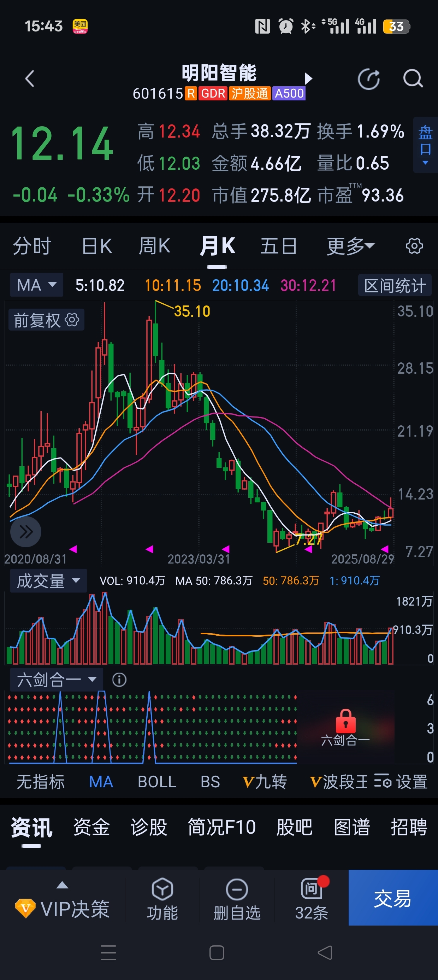The width and height of the screenshot is (438, 980).
Task: Switch to 日K chart tab
Action: coord(97,246)
